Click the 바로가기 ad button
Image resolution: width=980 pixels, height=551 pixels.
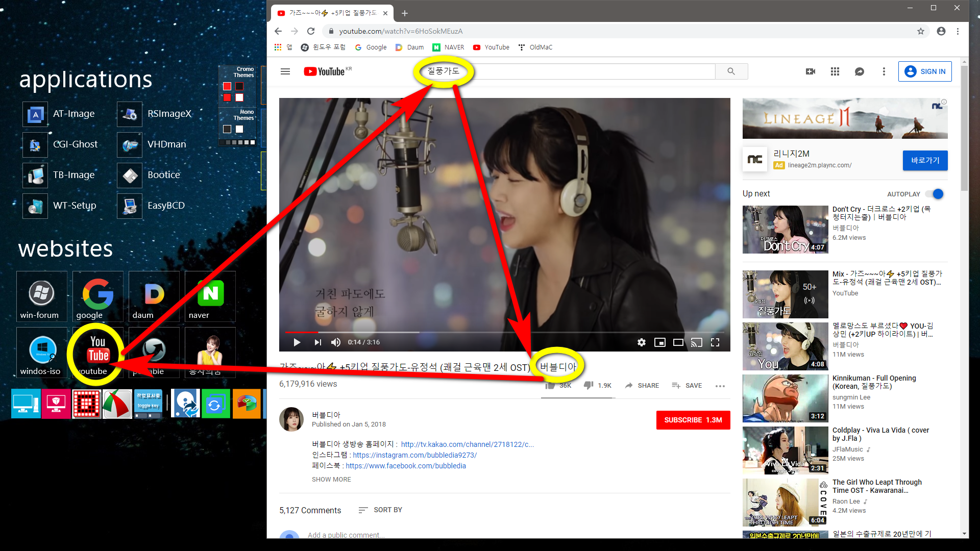[x=925, y=160]
